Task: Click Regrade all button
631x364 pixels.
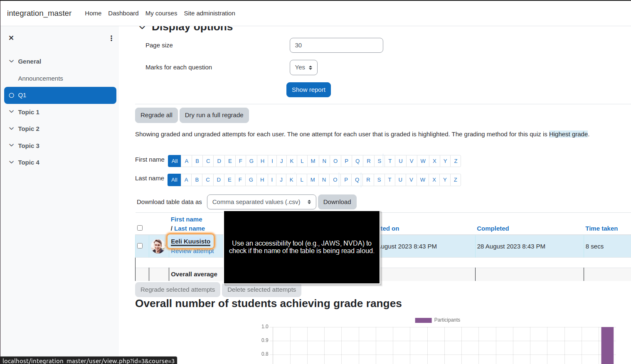Action: pyautogui.click(x=156, y=115)
